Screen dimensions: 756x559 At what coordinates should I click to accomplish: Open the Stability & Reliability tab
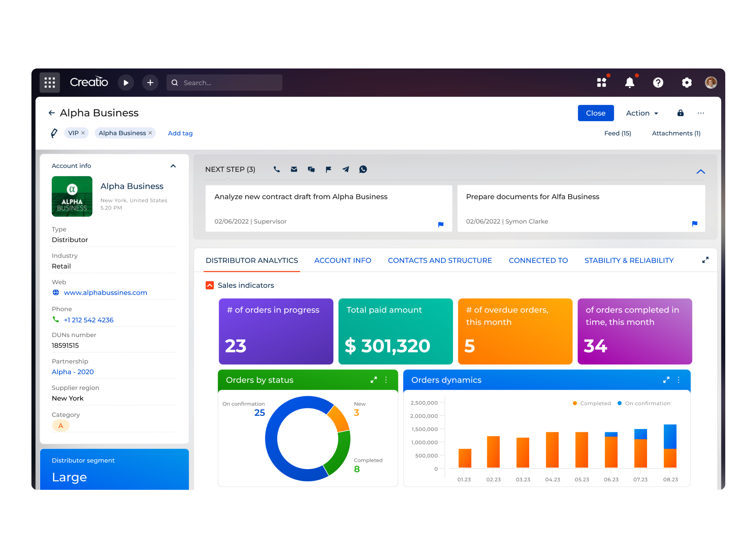click(629, 261)
